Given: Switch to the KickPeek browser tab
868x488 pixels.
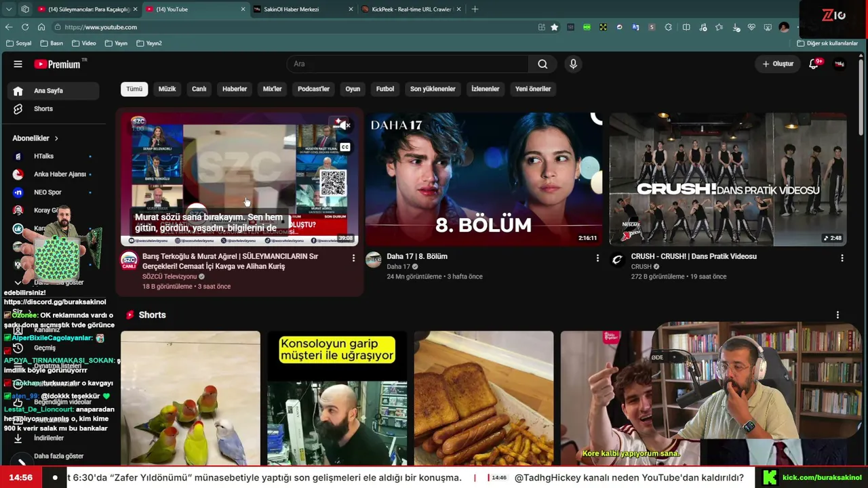Looking at the screenshot, I should pos(410,9).
